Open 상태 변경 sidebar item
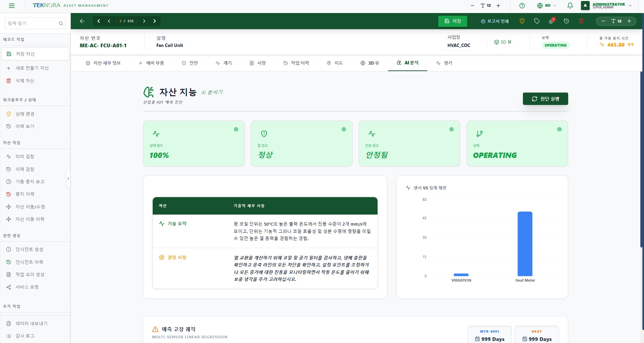Screen dimensions: 644x343 pos(35,114)
